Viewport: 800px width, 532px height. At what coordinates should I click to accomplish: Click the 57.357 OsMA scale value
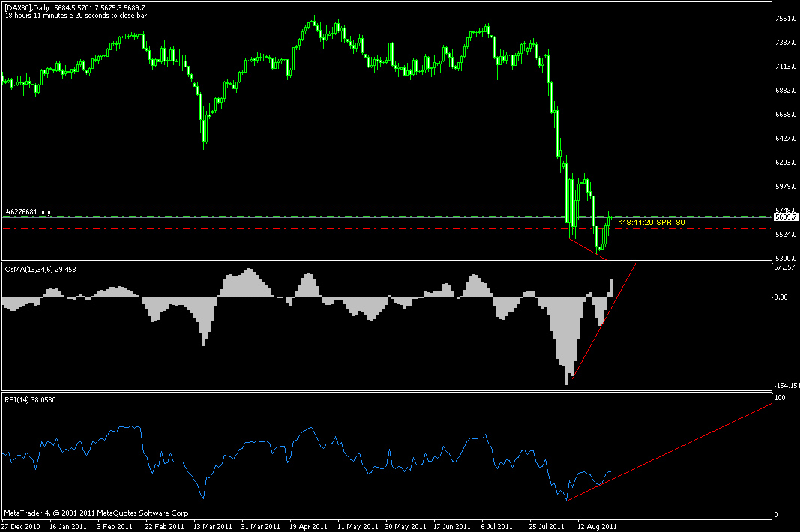point(785,267)
